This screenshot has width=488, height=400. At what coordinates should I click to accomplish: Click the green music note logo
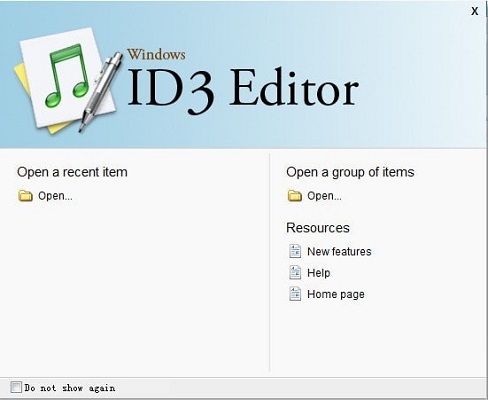[x=67, y=75]
